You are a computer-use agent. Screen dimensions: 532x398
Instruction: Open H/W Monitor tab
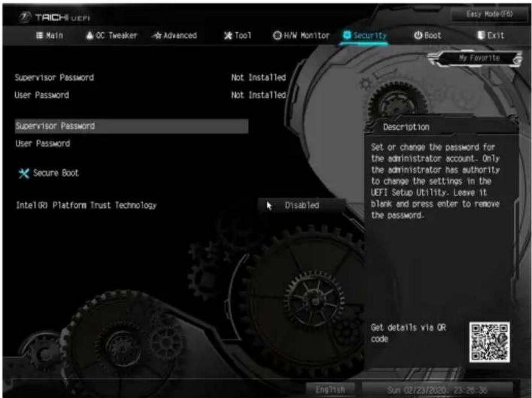coord(301,36)
